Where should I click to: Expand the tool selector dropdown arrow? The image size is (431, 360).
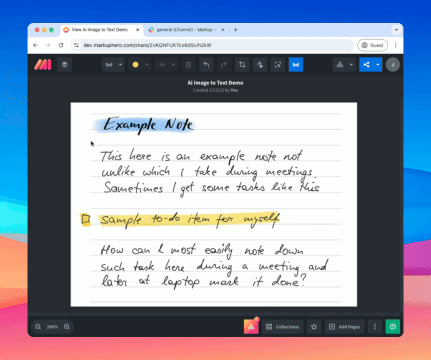[x=120, y=65]
